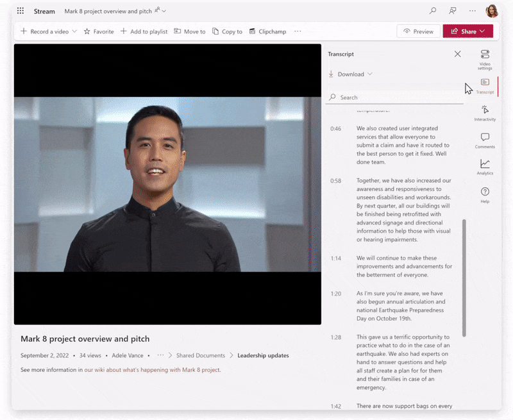Open the user profile avatar
This screenshot has width=513, height=420.
(x=492, y=11)
